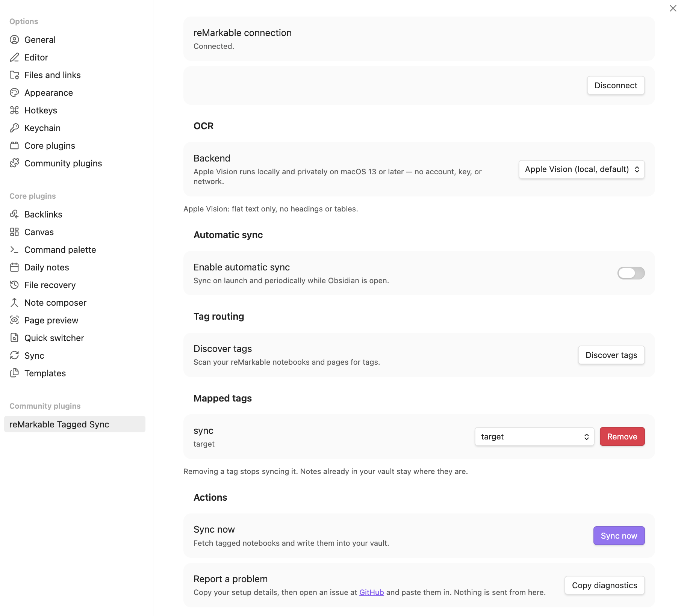Switch to Appearance settings
This screenshot has width=681, height=616.
click(75, 93)
